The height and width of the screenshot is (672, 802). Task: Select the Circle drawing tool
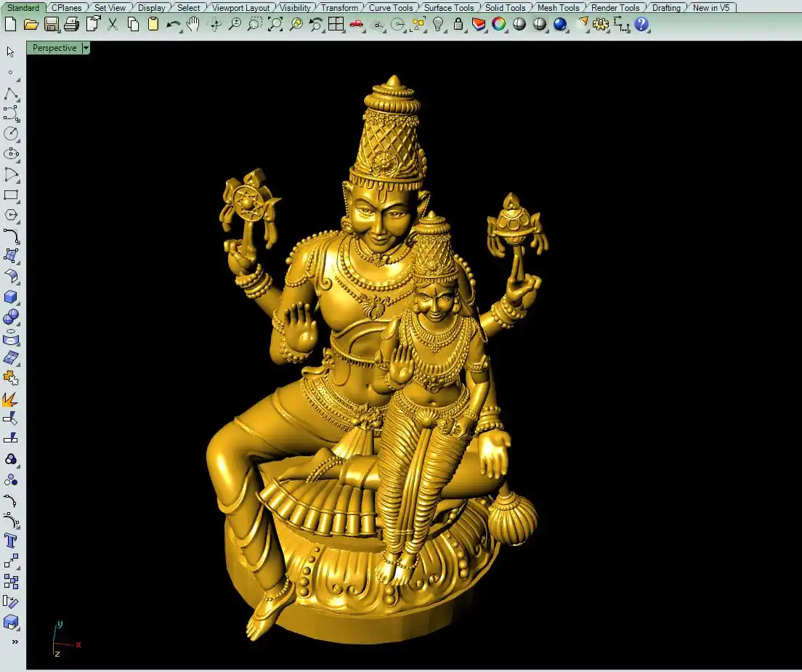11,134
